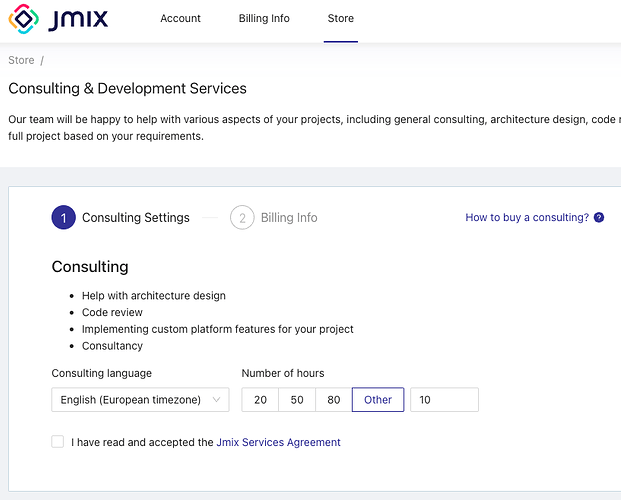Click step 2 circle indicator
This screenshot has height=500, width=621.
click(242, 217)
